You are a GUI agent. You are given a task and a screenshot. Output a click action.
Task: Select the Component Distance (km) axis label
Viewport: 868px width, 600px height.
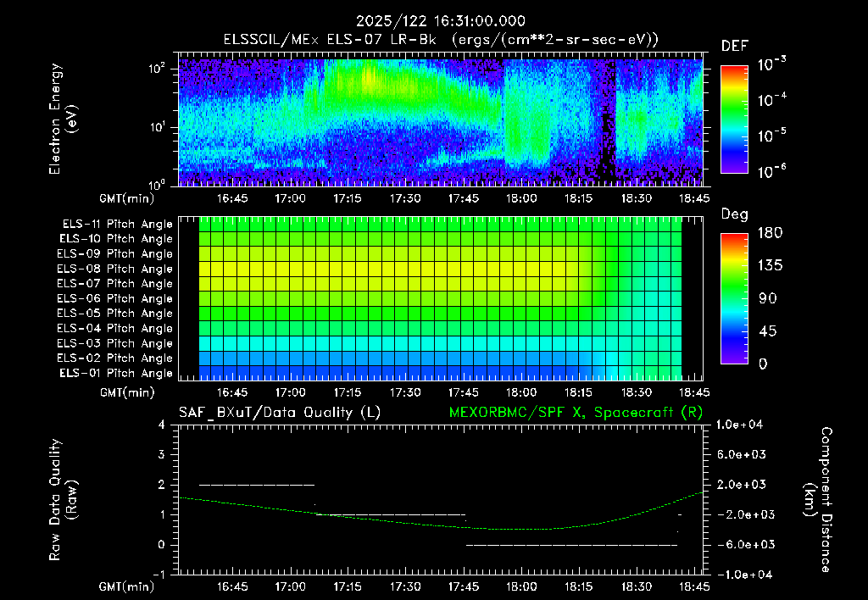point(818,500)
